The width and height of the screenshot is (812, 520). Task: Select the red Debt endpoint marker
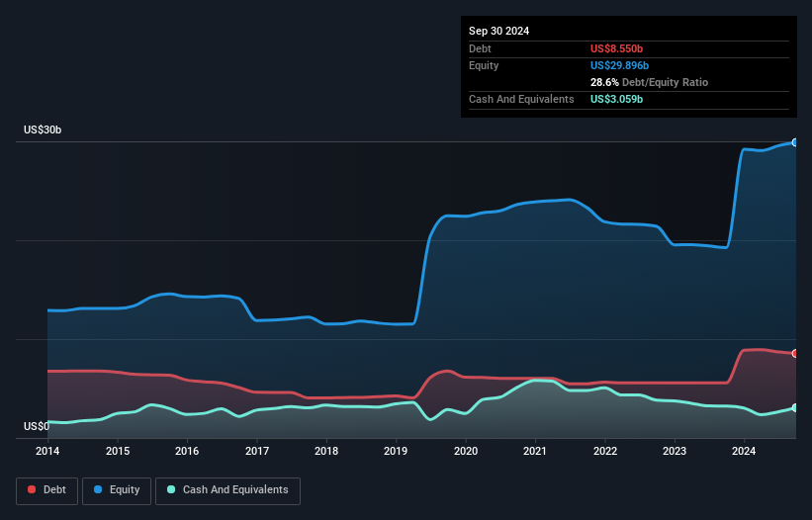795,353
